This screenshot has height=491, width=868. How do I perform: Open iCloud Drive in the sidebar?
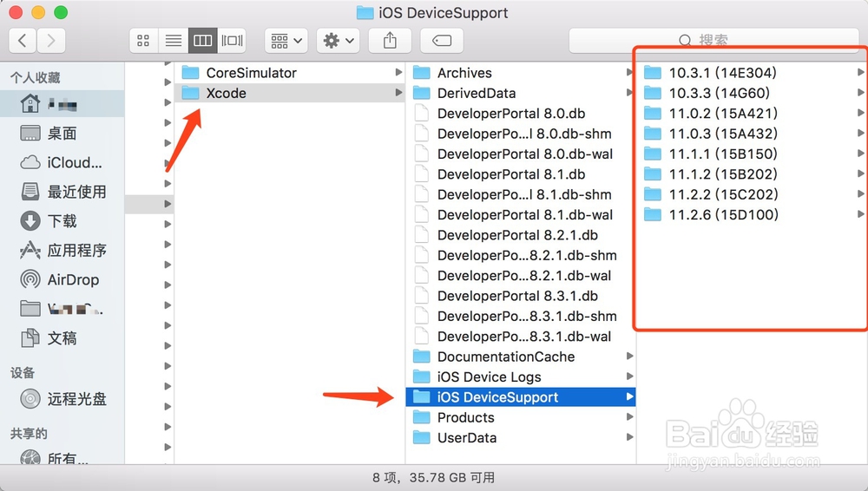point(62,162)
